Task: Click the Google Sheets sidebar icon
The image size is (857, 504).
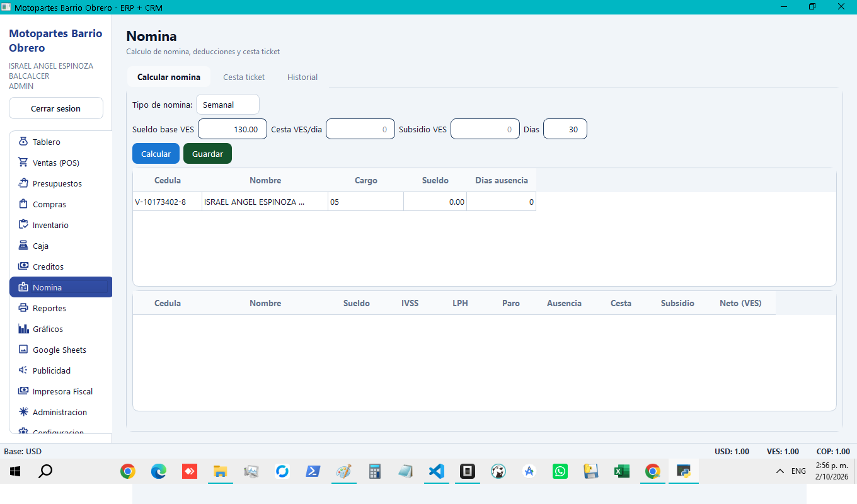Action: (23, 350)
